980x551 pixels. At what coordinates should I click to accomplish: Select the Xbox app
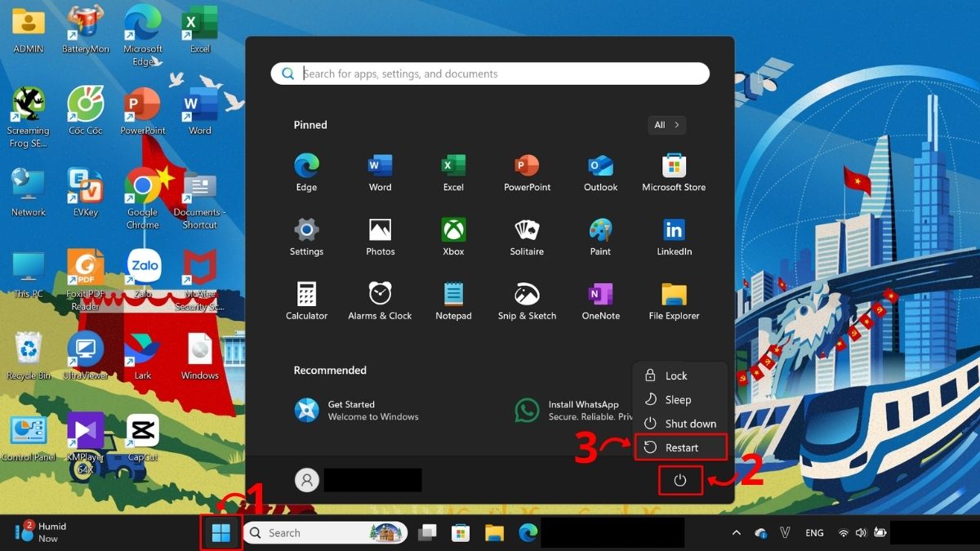[x=453, y=233]
